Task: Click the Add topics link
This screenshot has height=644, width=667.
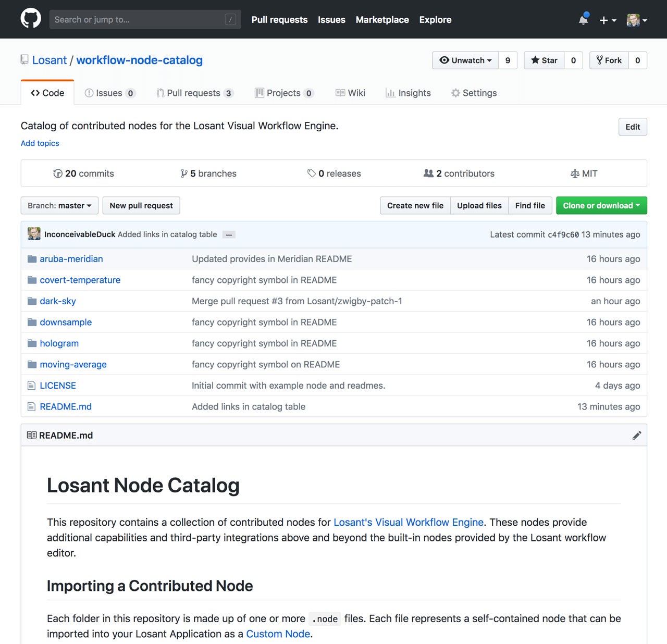Action: click(40, 143)
